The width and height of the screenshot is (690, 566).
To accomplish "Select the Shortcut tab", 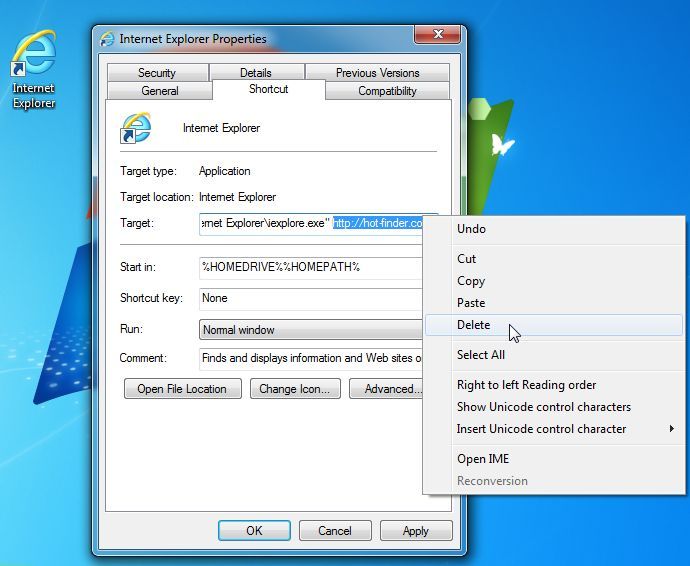I will (x=269, y=89).
